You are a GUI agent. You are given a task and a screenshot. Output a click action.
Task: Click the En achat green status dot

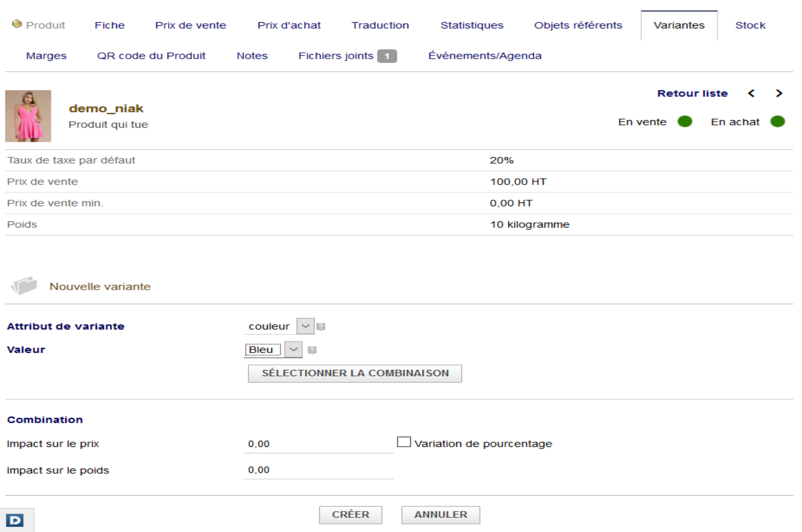(777, 122)
